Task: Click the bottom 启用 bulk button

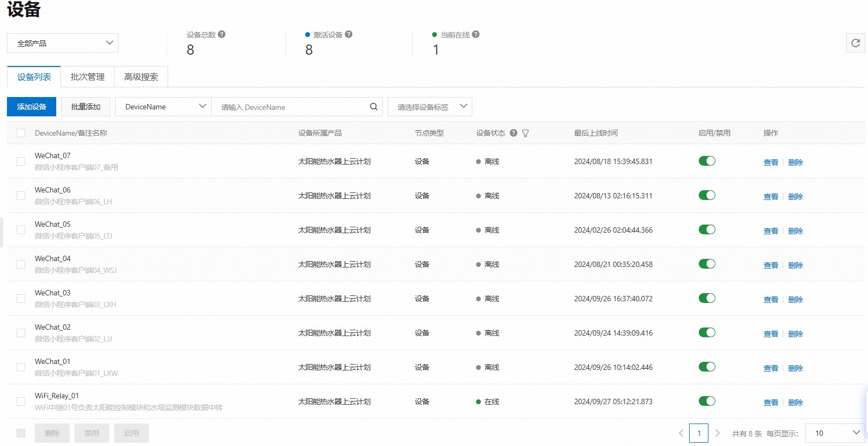Action: [131, 433]
